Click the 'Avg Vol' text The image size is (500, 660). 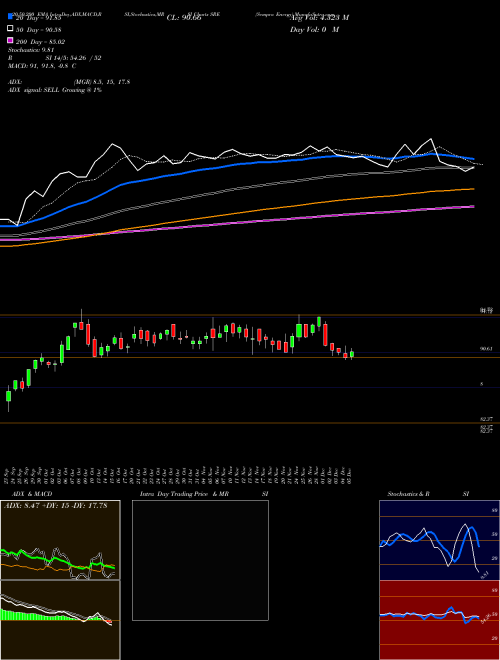pos(319,18)
